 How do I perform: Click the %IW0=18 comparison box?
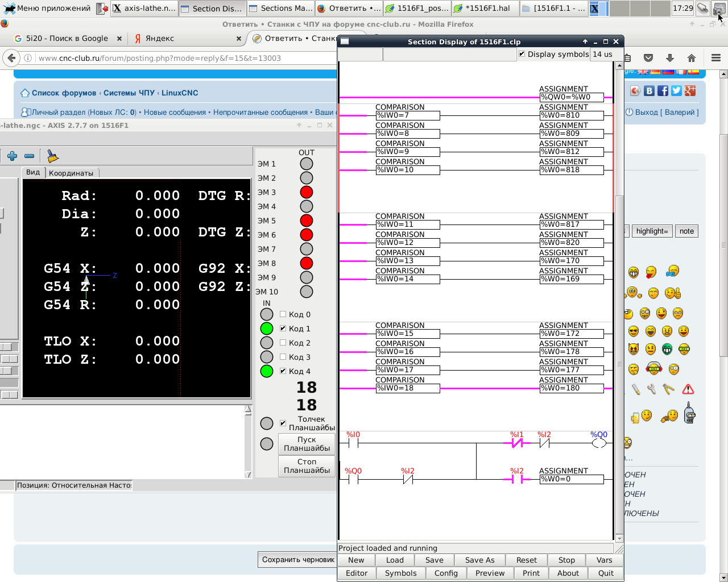pos(408,388)
